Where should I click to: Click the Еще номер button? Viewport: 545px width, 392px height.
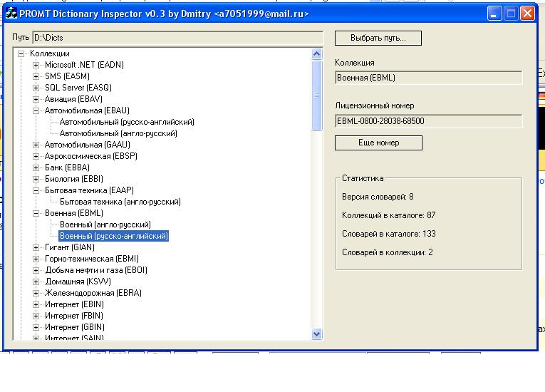pyautogui.click(x=378, y=143)
